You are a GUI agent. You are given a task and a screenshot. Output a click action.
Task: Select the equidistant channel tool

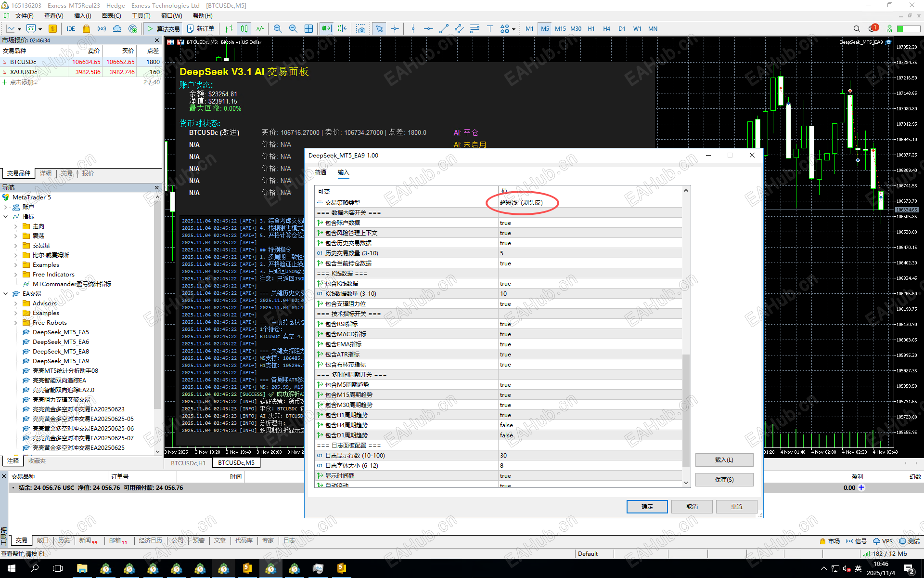point(459,29)
